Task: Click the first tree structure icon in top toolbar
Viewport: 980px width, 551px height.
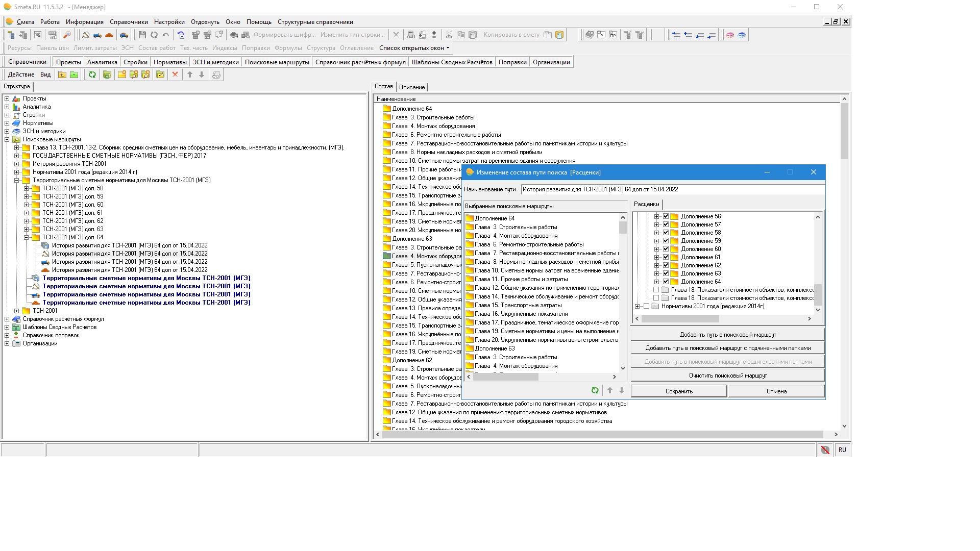Action: [x=11, y=35]
